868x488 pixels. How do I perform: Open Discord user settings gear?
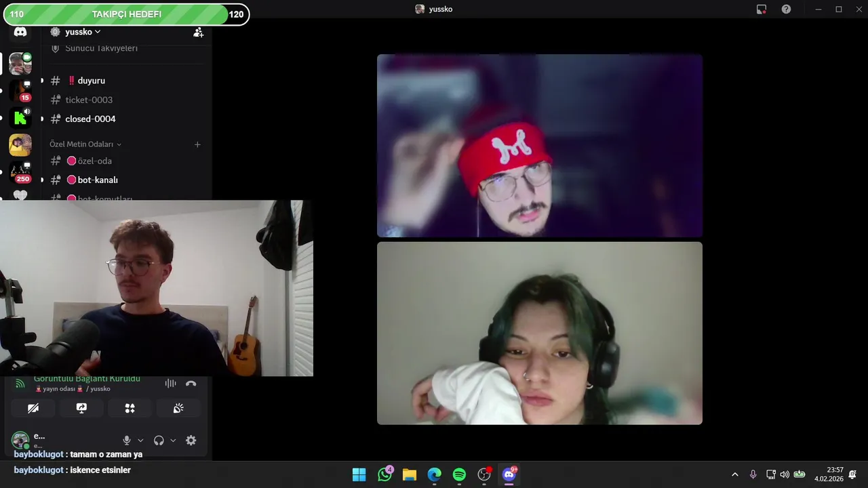point(191,441)
